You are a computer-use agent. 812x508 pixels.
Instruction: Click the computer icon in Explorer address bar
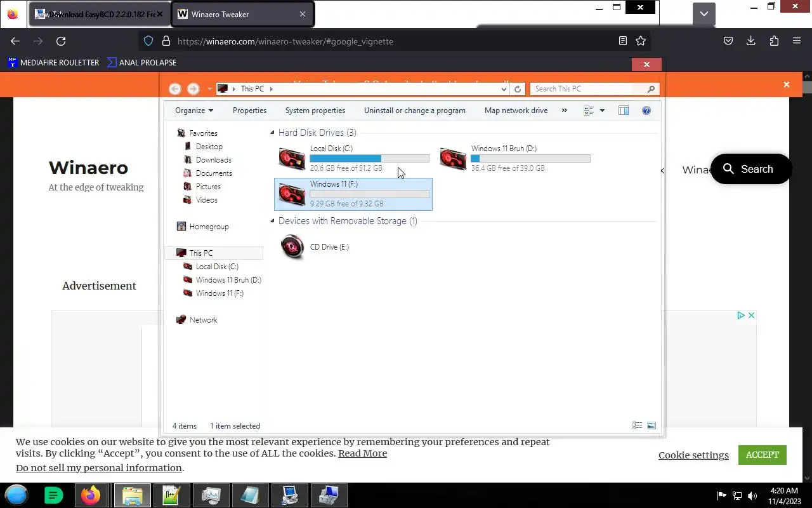(223, 89)
